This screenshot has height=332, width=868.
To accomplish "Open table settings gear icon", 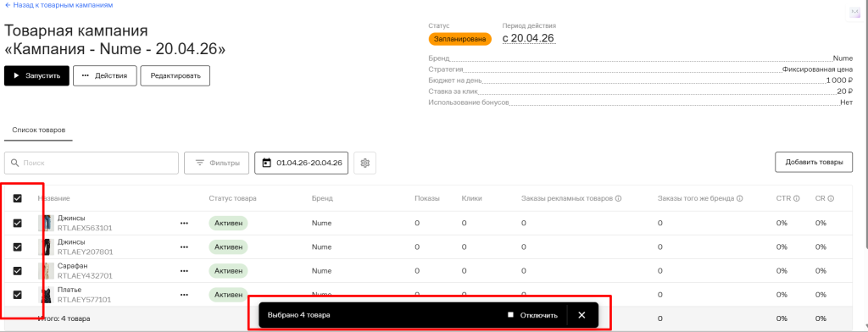I will (364, 163).
